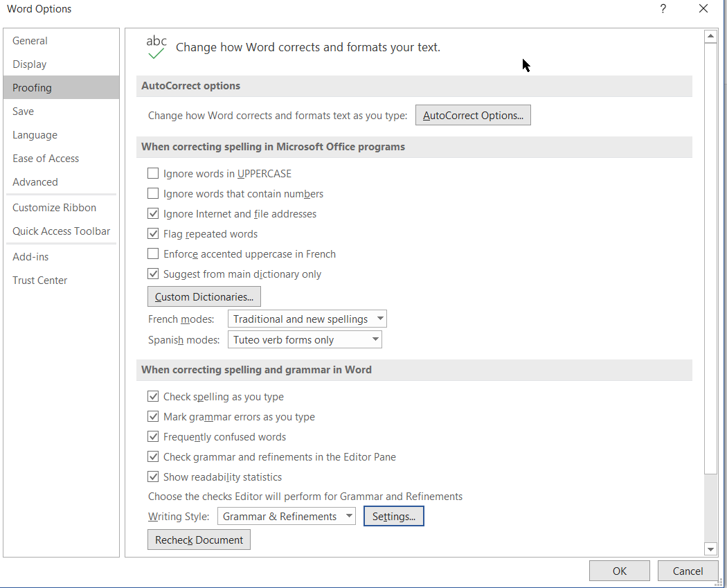Screen dimensions: 727x588
Task: Toggle Show readability statistics checkbox
Action: (x=153, y=476)
